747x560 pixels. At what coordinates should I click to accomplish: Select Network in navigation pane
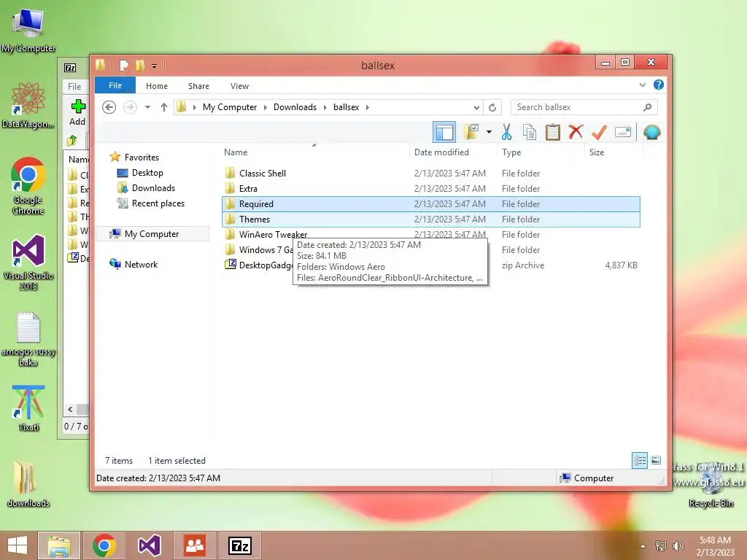pos(141,264)
